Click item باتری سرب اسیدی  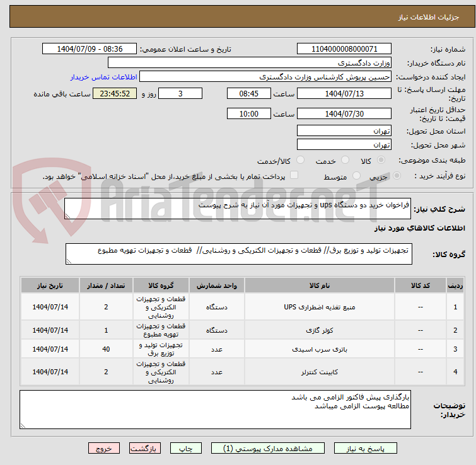click(x=320, y=349)
